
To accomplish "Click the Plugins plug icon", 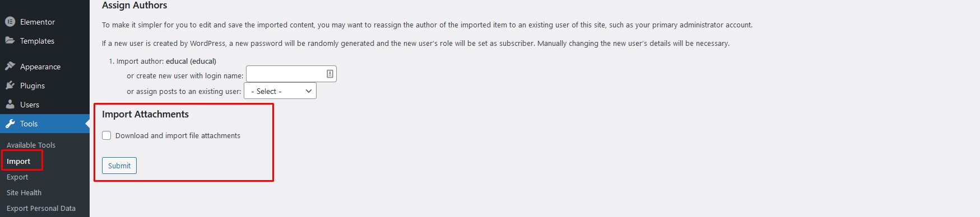I will [10, 85].
